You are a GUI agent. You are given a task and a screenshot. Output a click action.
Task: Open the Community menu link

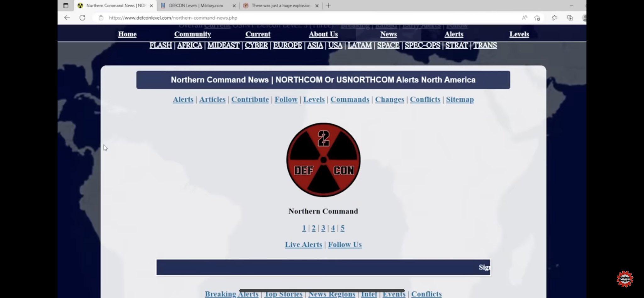click(x=192, y=34)
